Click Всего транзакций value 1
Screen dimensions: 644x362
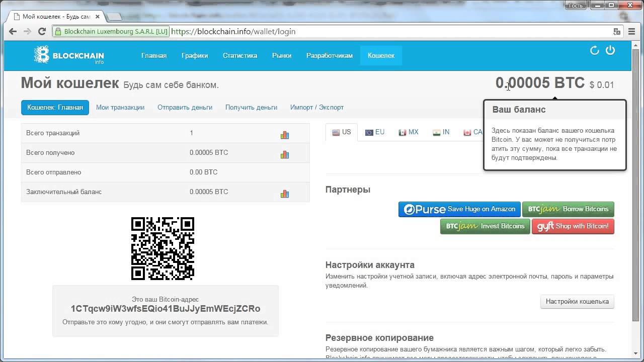pos(192,133)
